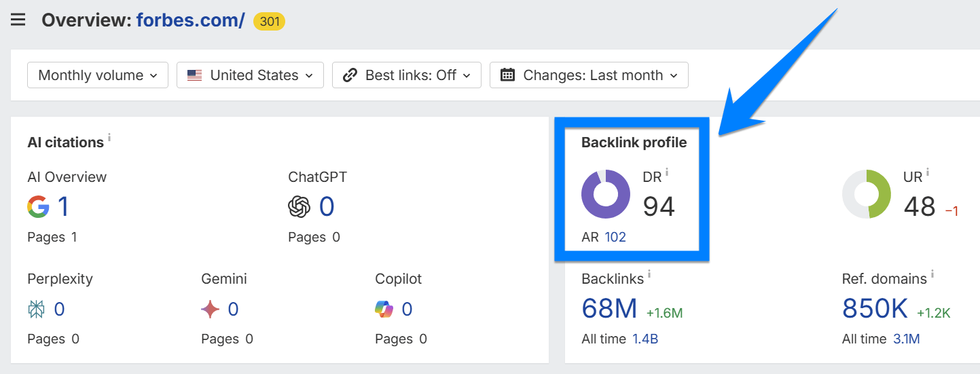The image size is (980, 374).
Task: Open the Best links: Off dropdown
Action: click(x=407, y=75)
